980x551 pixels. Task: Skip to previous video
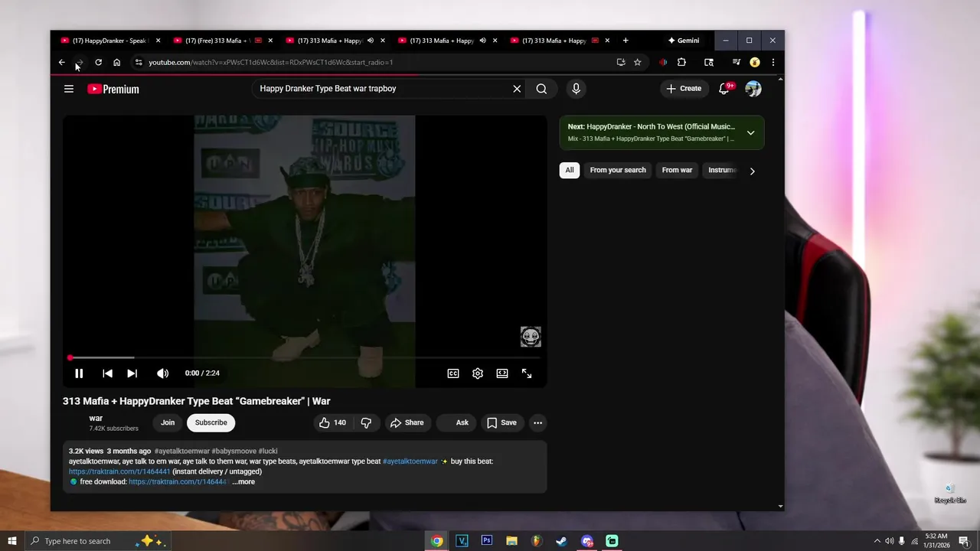[107, 373]
